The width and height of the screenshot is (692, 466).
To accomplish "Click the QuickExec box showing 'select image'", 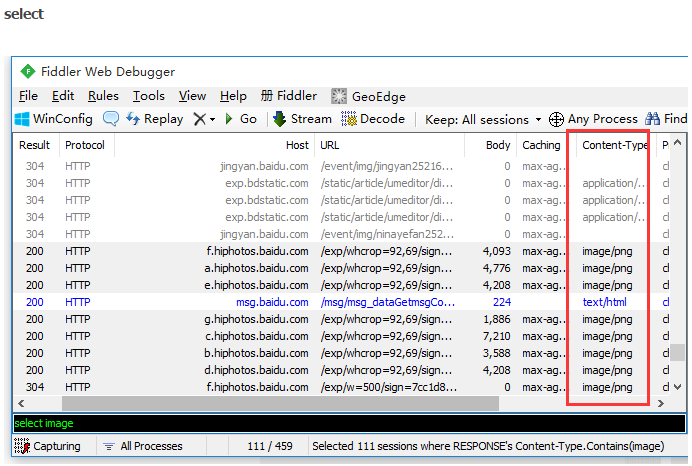I will tap(350, 423).
